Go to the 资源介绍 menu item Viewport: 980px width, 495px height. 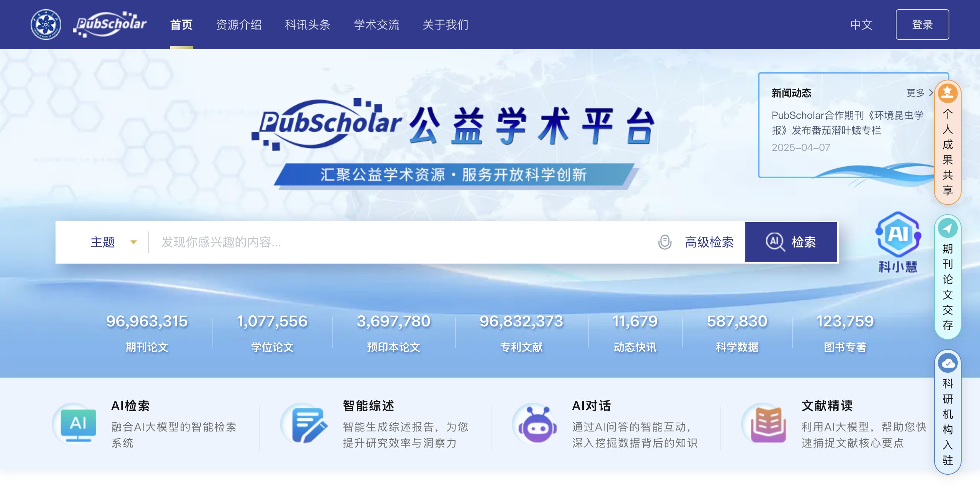tap(238, 25)
